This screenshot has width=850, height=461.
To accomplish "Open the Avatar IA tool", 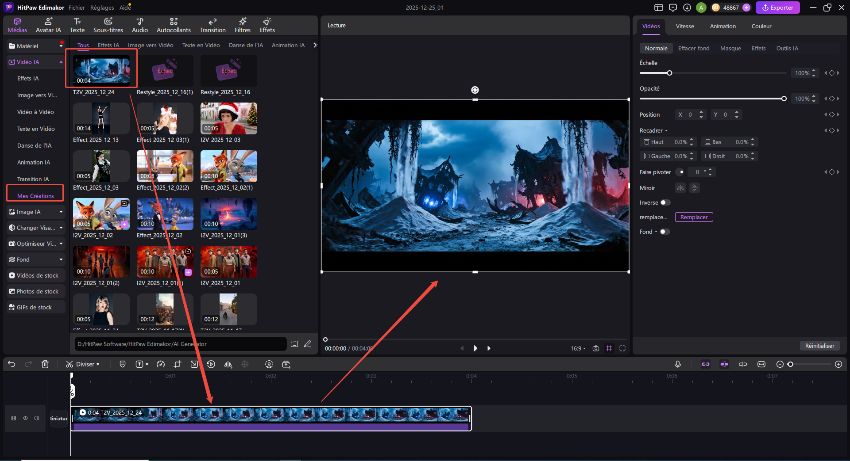I will click(46, 25).
